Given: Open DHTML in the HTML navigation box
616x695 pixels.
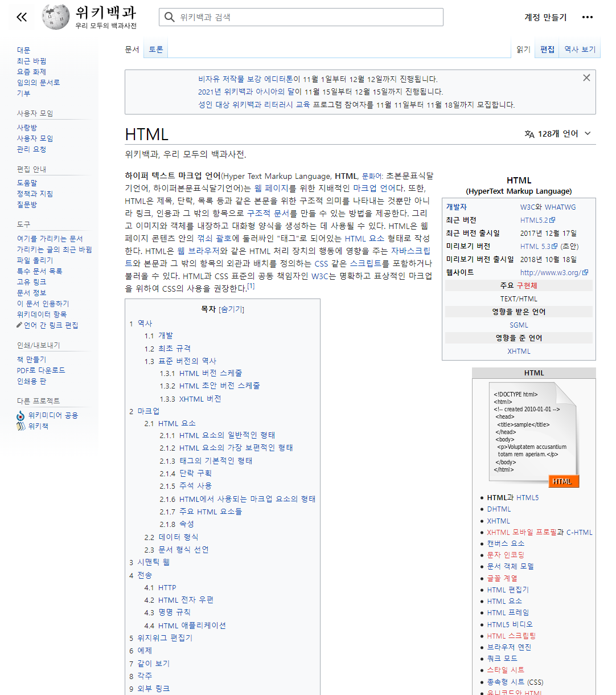Looking at the screenshot, I should [499, 509].
